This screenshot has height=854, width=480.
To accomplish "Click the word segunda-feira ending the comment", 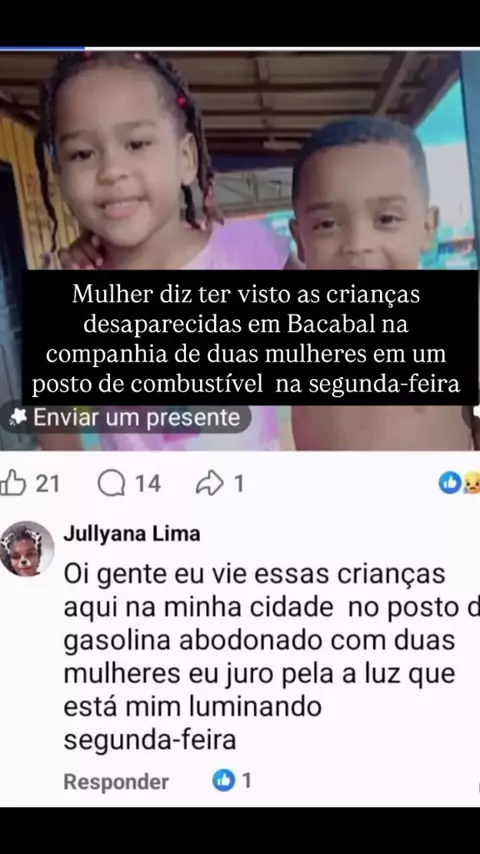I will pyautogui.click(x=150, y=740).
